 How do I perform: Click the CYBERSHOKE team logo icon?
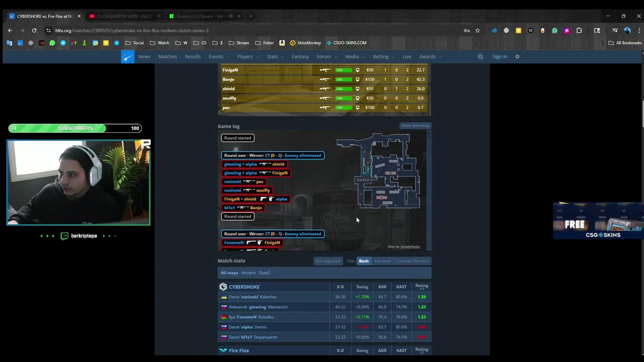[223, 287]
